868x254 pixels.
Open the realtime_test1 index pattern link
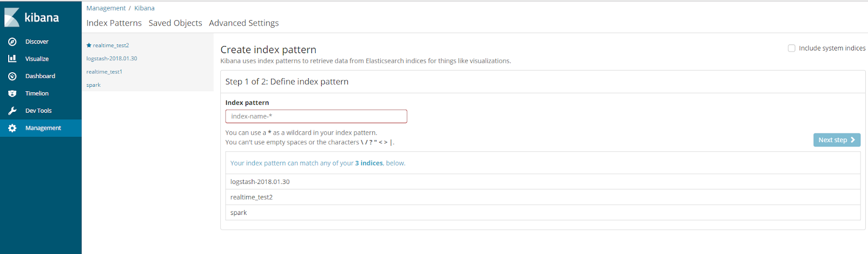click(x=104, y=72)
